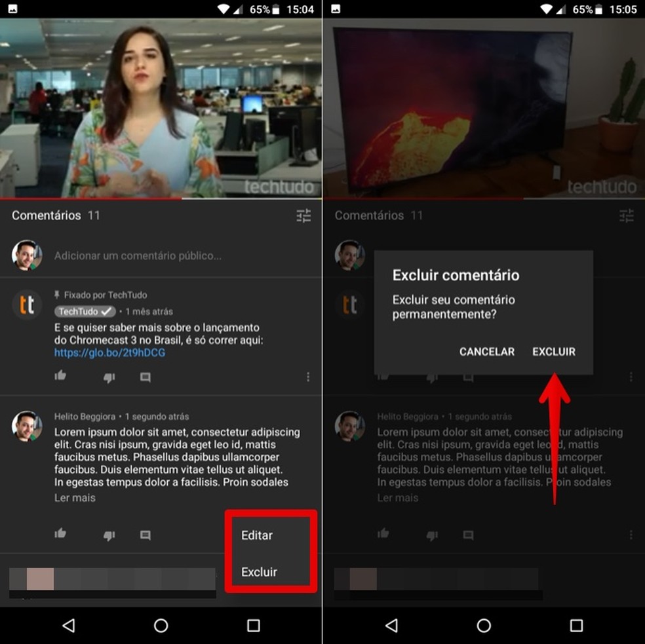Tap Android back button in left screen
The image size is (645, 644).
tap(69, 626)
